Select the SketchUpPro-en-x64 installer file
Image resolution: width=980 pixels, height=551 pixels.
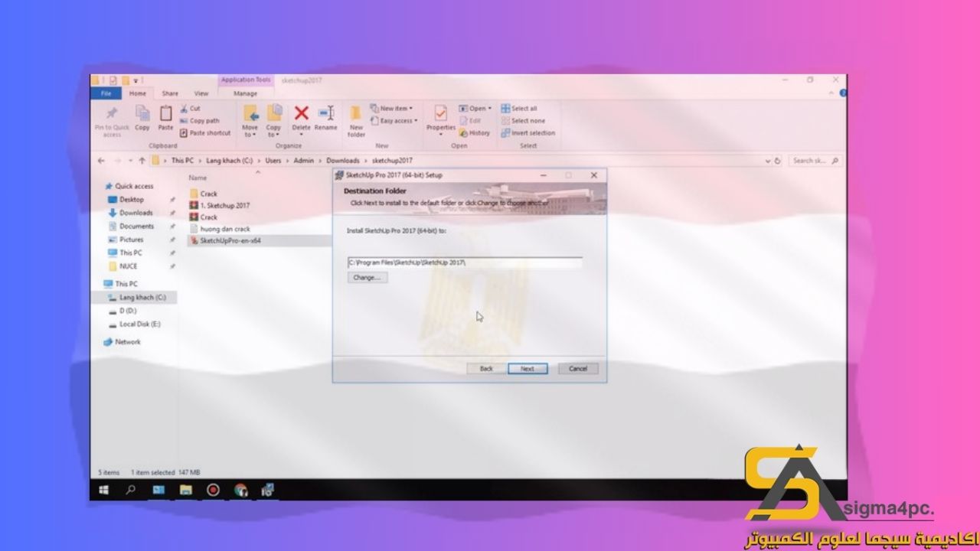pos(226,240)
